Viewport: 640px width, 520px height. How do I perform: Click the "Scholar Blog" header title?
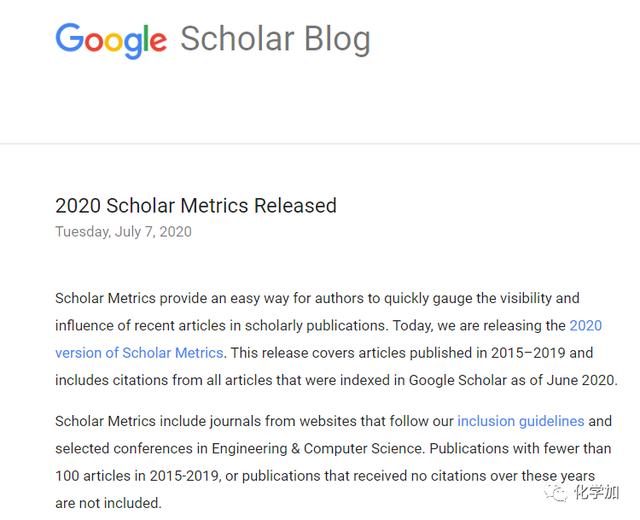(275, 40)
